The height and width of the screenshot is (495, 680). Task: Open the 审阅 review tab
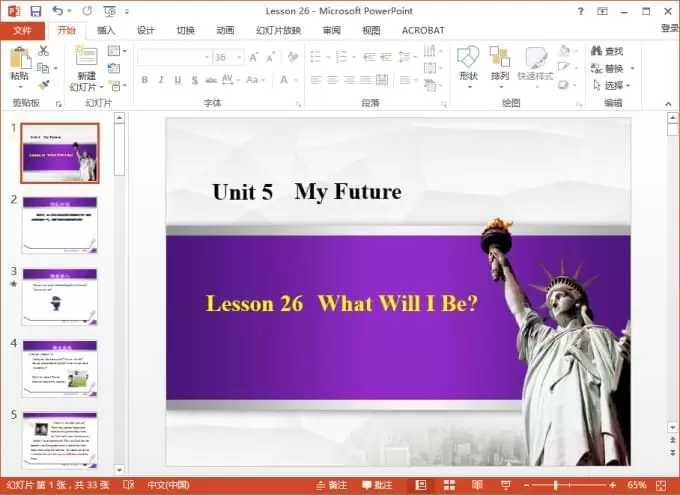pyautogui.click(x=331, y=30)
